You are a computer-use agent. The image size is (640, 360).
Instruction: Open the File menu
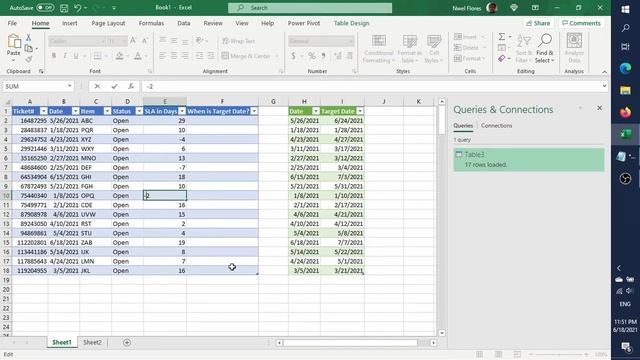(12, 23)
